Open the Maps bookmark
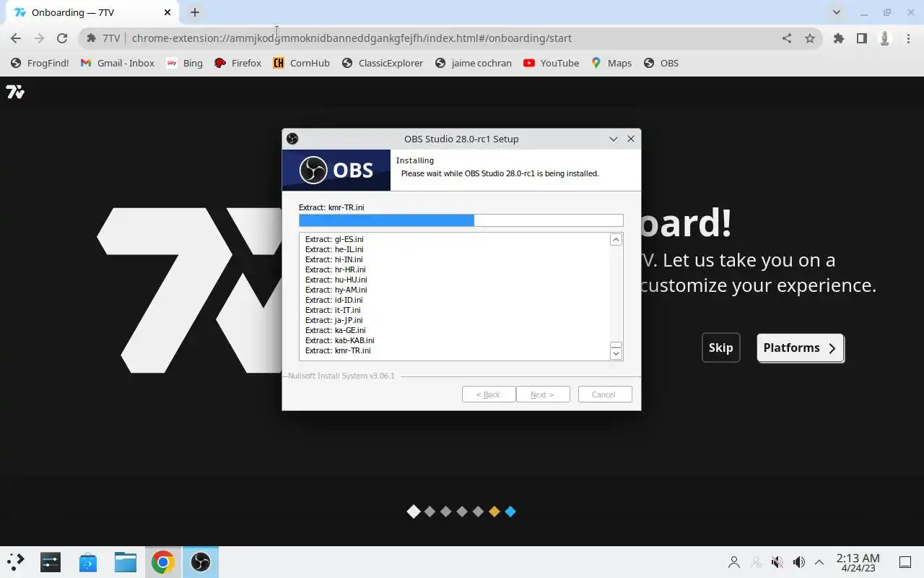This screenshot has width=924, height=578. coord(611,63)
